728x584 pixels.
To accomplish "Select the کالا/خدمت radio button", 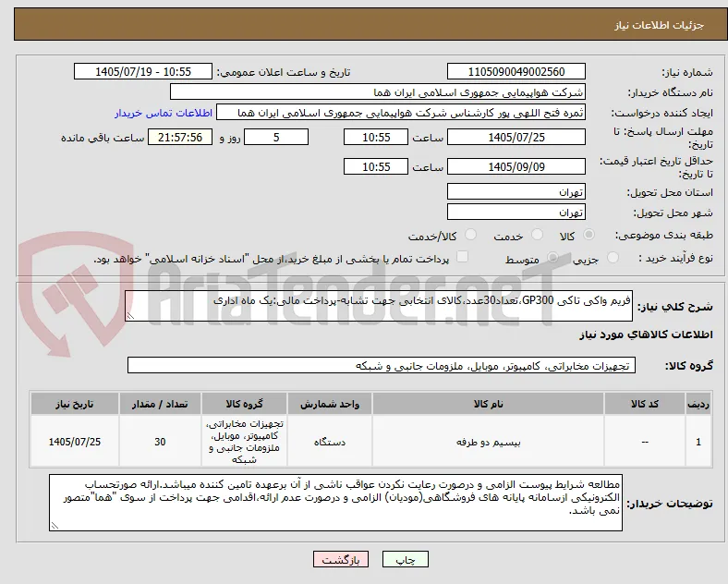I will coord(471,235).
